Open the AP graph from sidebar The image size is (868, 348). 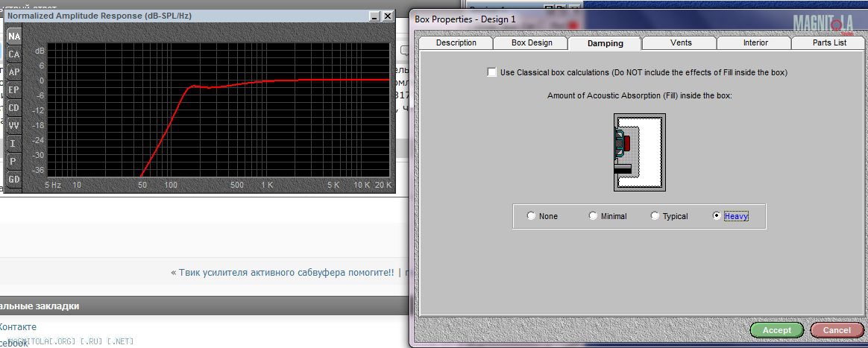tap(13, 72)
